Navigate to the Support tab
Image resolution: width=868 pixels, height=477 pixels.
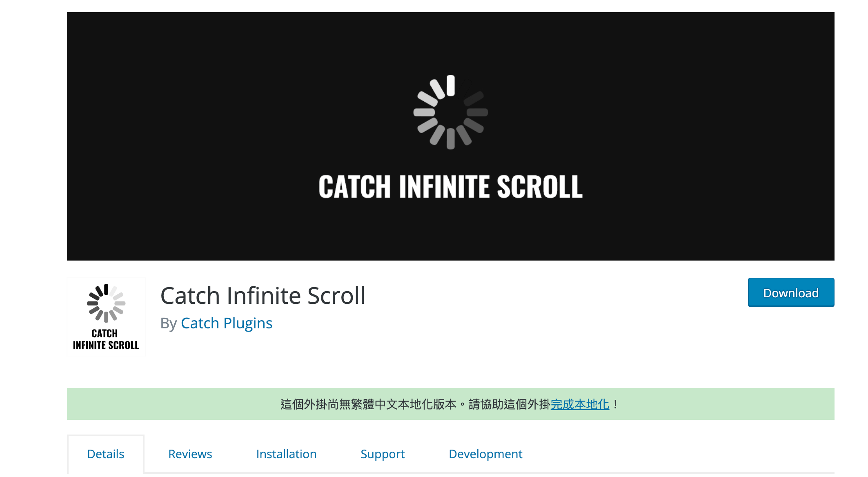click(381, 453)
